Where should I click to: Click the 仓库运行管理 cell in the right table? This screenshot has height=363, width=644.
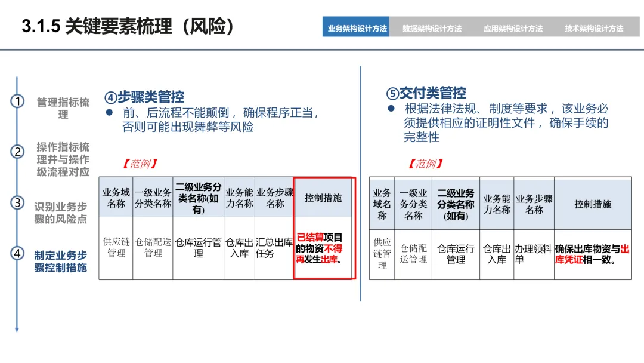coord(456,254)
